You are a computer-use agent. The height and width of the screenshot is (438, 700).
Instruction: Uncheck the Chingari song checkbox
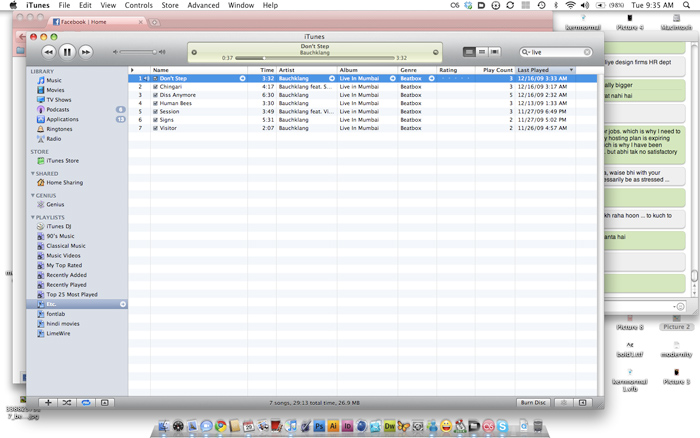pyautogui.click(x=155, y=87)
